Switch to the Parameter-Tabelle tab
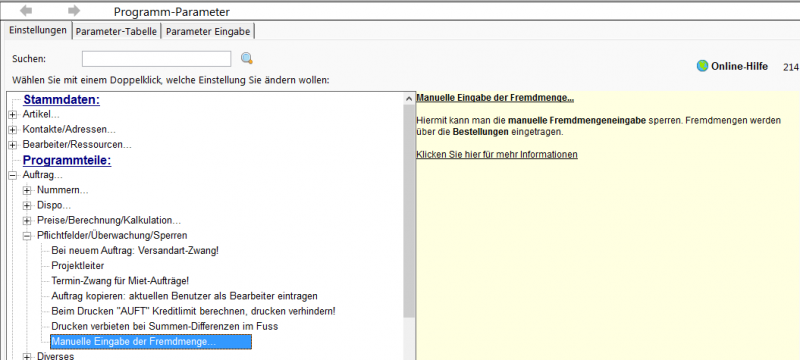The width and height of the screenshot is (800, 360). (116, 32)
